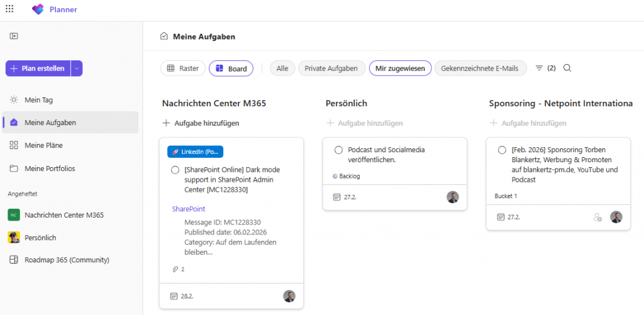This screenshot has width=644, height=315.
Task: Complete the Sponsoring Torben Blankertz task
Action: [502, 150]
